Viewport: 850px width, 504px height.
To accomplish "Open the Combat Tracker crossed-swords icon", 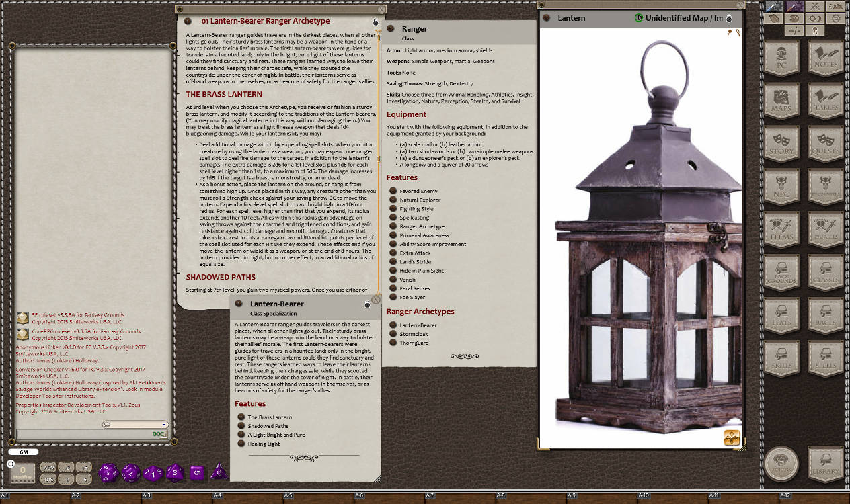I will (x=815, y=7).
